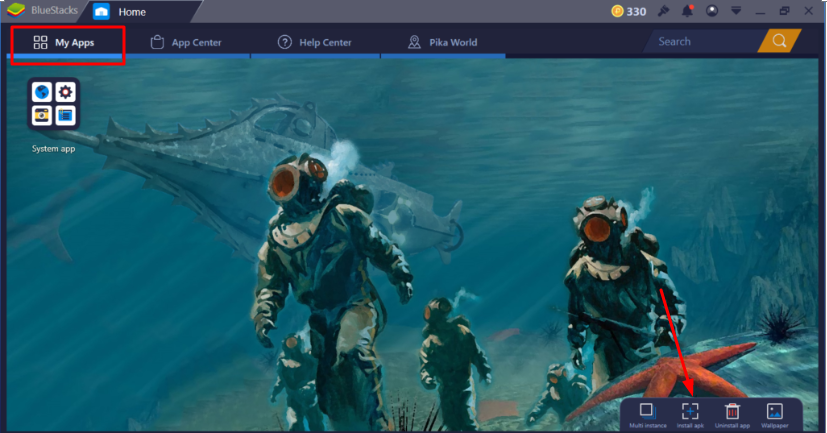827x433 pixels.
Task: Open the notifications bell
Action: tap(687, 11)
